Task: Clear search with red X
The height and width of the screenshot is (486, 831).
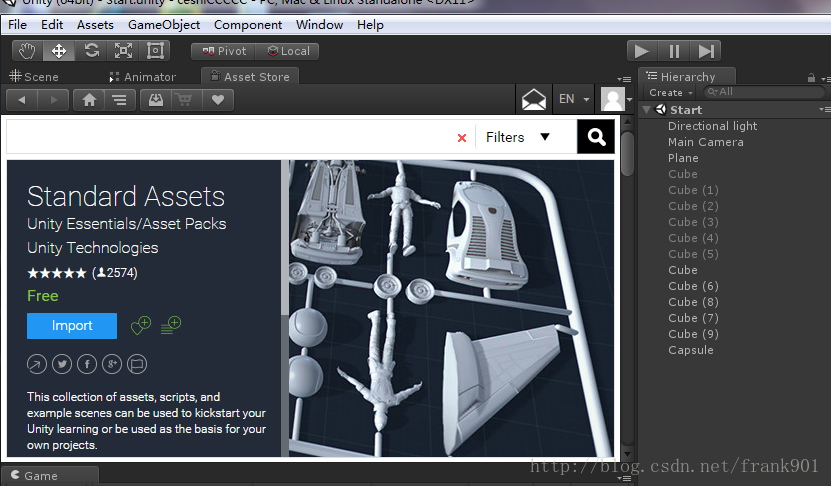Action: coord(462,138)
